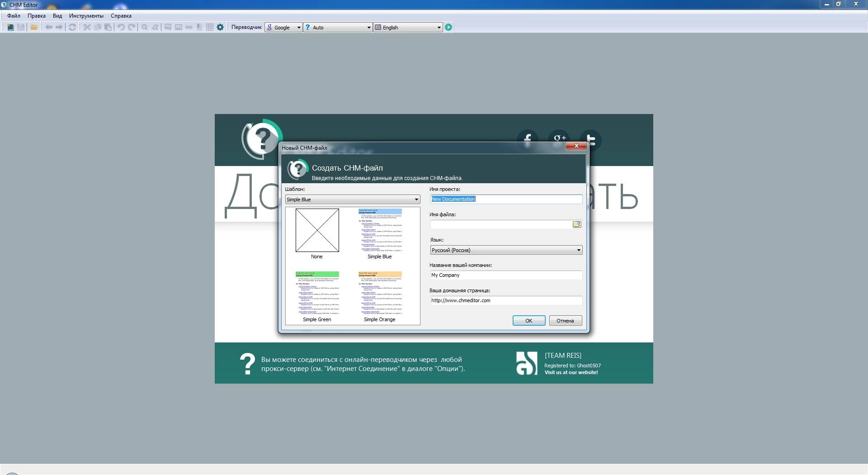The image size is (868, 475).
Task: Close the Новый CHM-файл dialog
Action: (576, 146)
